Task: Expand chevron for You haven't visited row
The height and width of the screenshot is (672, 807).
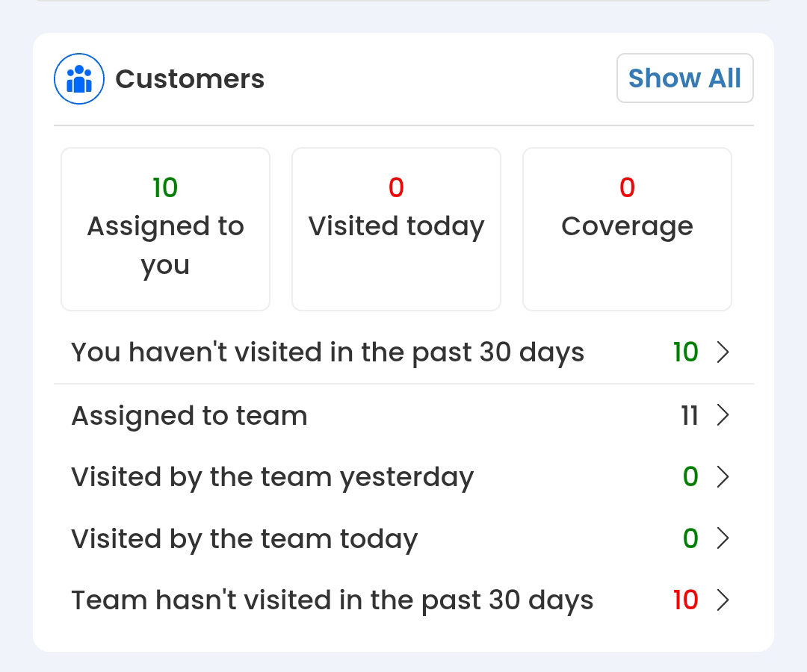Action: pyautogui.click(x=723, y=352)
